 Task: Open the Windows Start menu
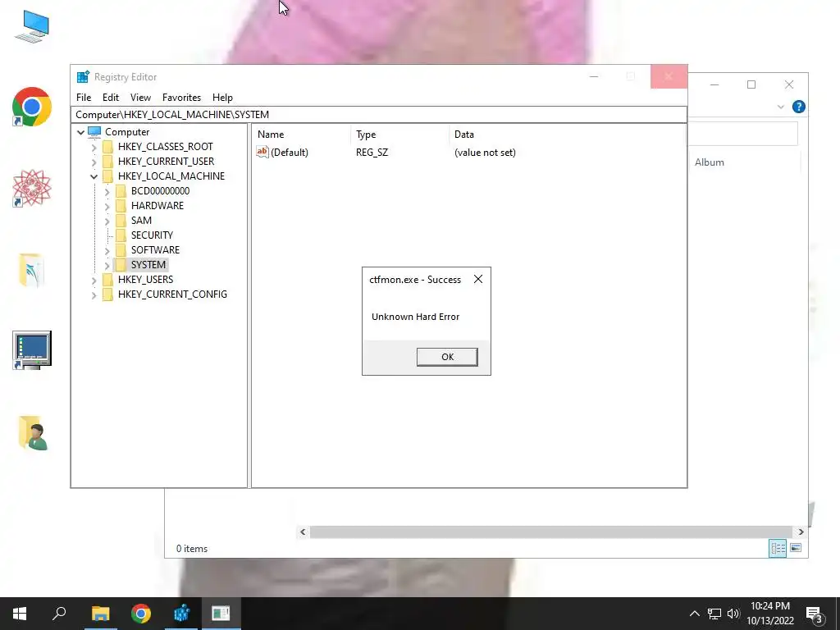point(20,614)
